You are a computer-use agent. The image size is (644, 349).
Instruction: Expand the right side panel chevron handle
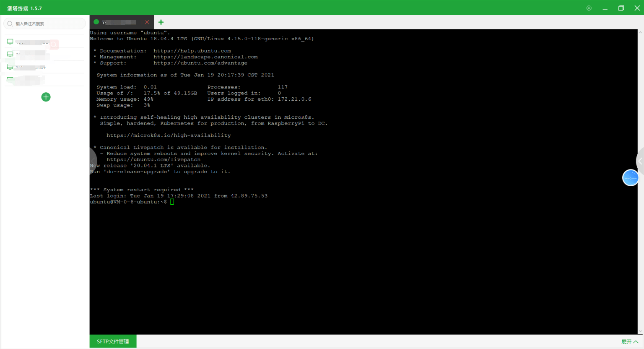640,161
